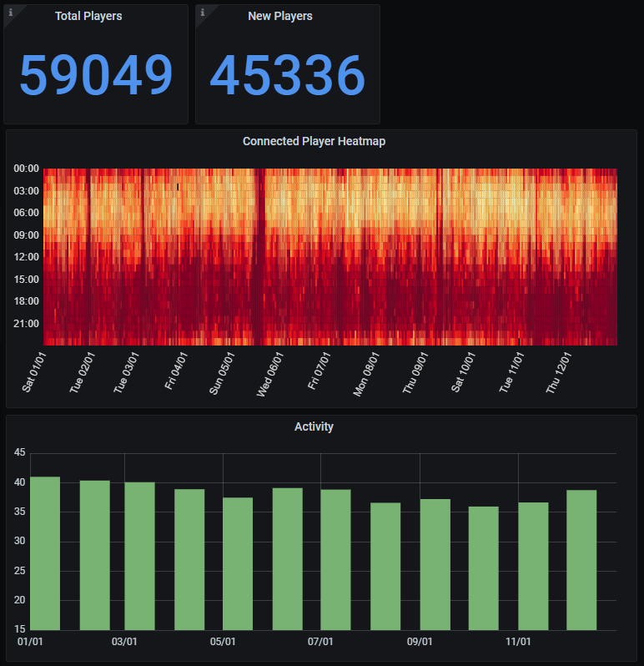The width and height of the screenshot is (644, 666).
Task: Click the 11/01 label on Activity x-axis
Action: pos(518,642)
